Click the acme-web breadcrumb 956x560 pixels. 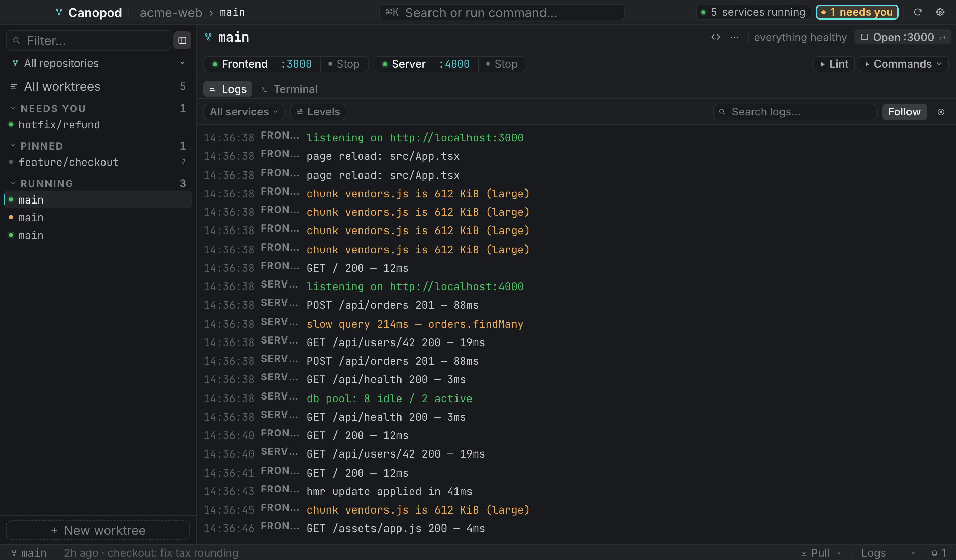click(171, 13)
